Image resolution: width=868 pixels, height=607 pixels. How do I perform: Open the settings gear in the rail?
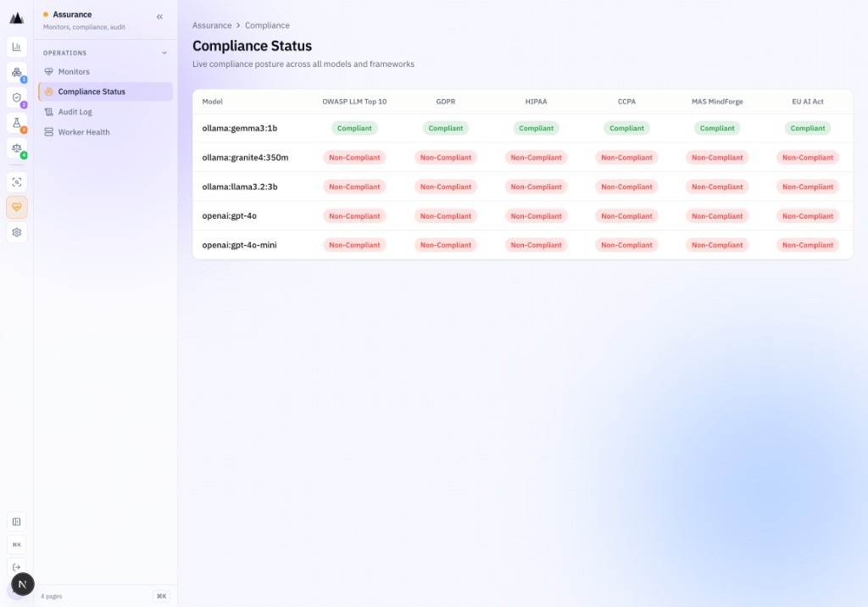pos(17,232)
